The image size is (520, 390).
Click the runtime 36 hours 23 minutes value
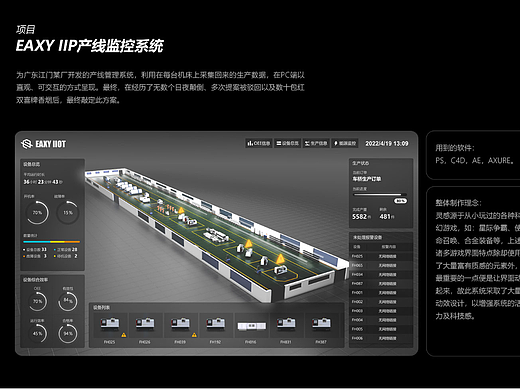(43, 182)
